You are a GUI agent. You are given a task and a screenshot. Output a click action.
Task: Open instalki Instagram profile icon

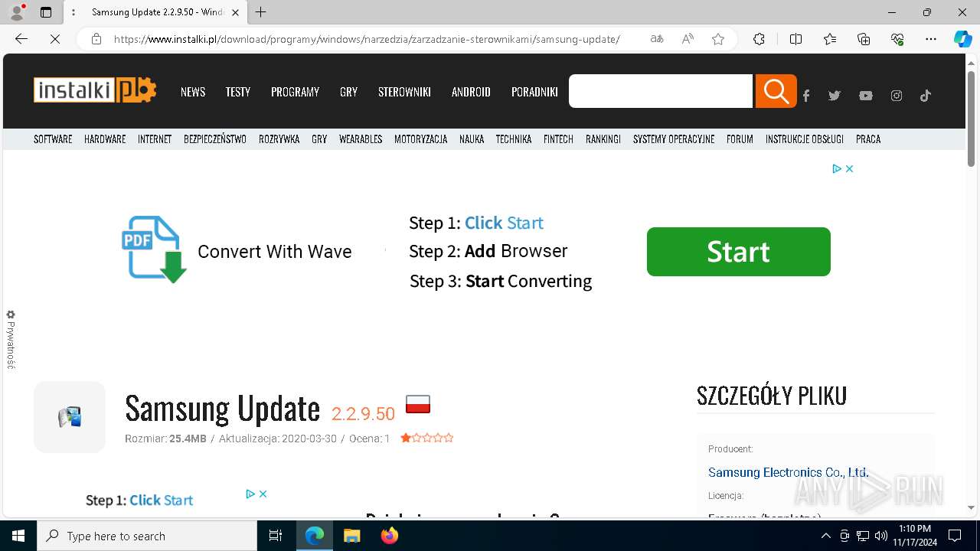[x=897, y=96]
